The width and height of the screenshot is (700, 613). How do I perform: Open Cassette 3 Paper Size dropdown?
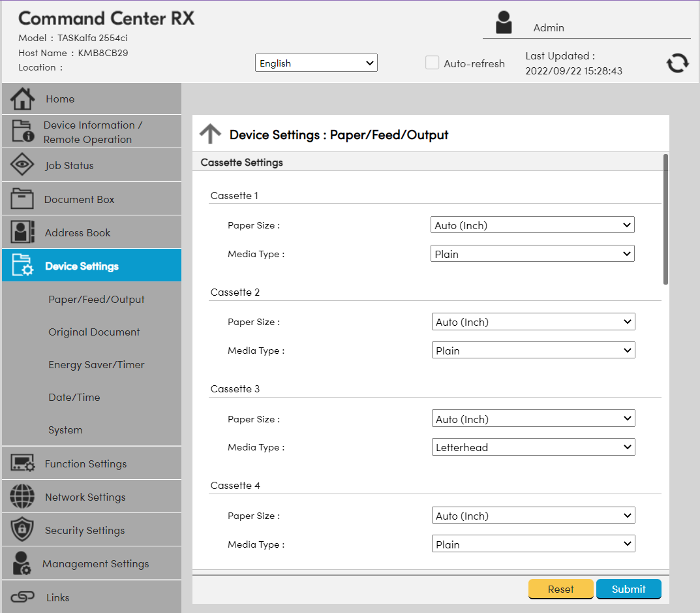[533, 418]
